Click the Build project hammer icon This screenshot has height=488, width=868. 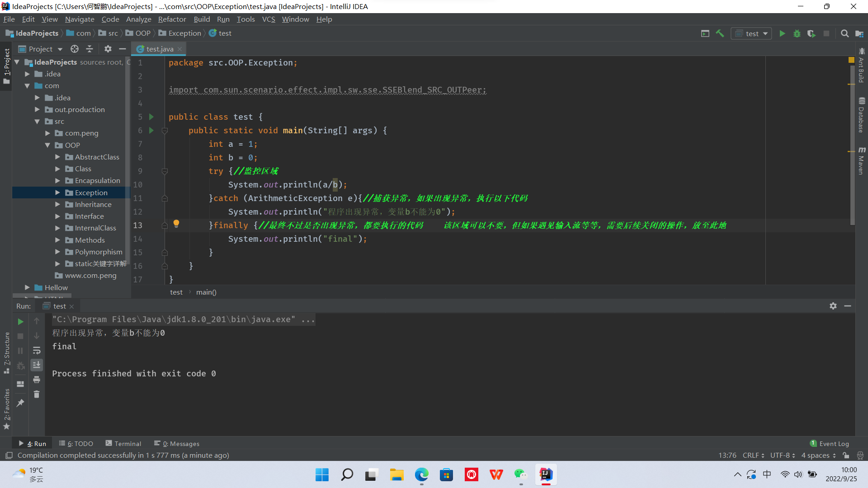point(720,33)
